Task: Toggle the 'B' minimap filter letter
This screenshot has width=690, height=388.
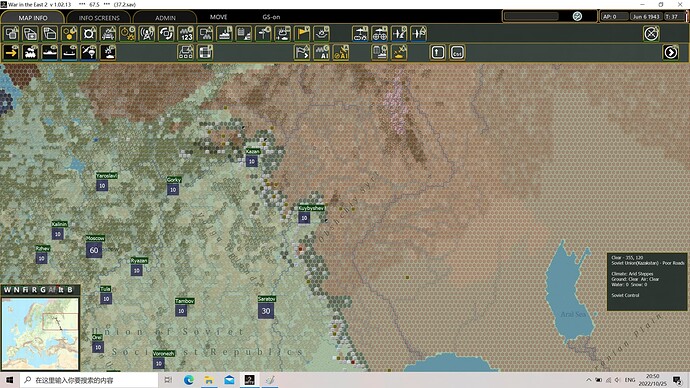Action: point(70,289)
